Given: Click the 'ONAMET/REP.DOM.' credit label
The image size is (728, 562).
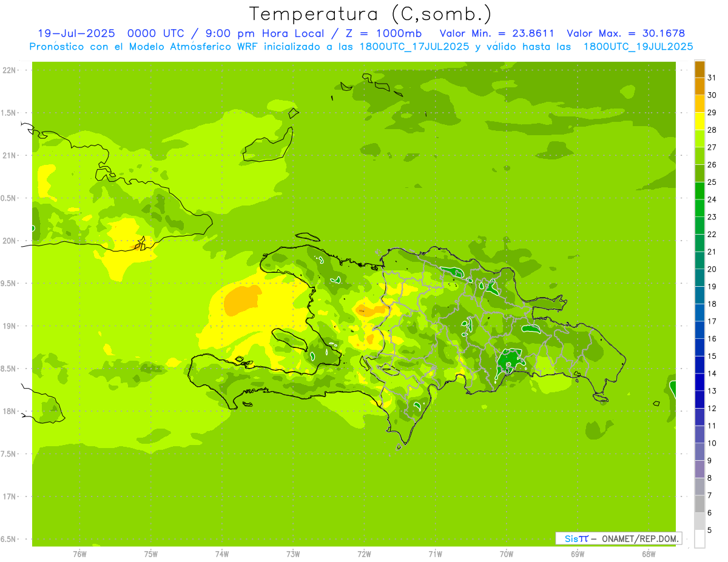Looking at the screenshot, I should [641, 538].
